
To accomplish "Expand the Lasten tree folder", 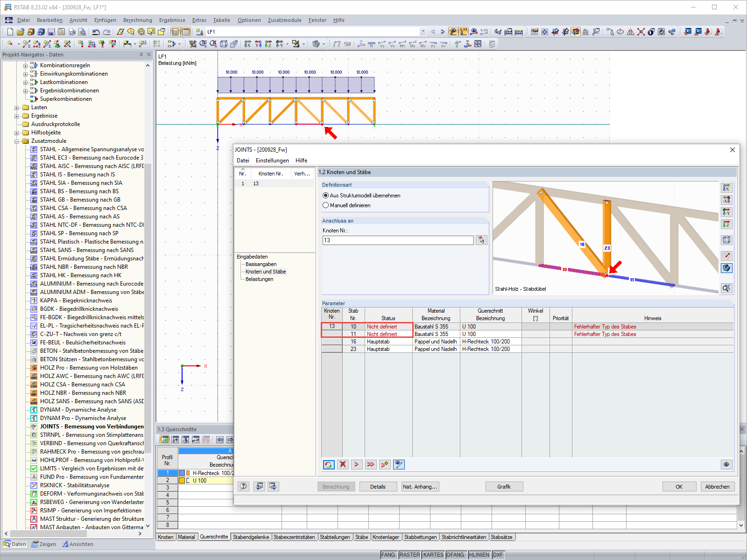I will [x=17, y=108].
